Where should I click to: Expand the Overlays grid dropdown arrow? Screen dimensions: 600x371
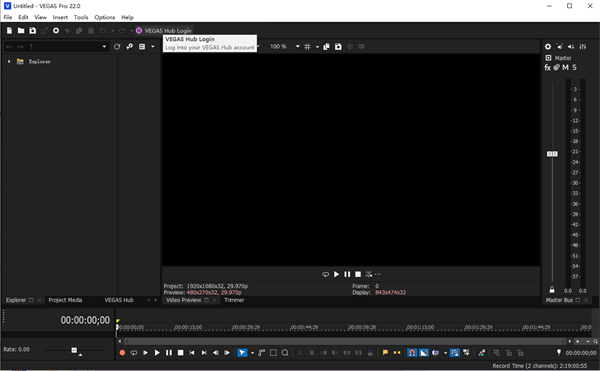pos(317,47)
